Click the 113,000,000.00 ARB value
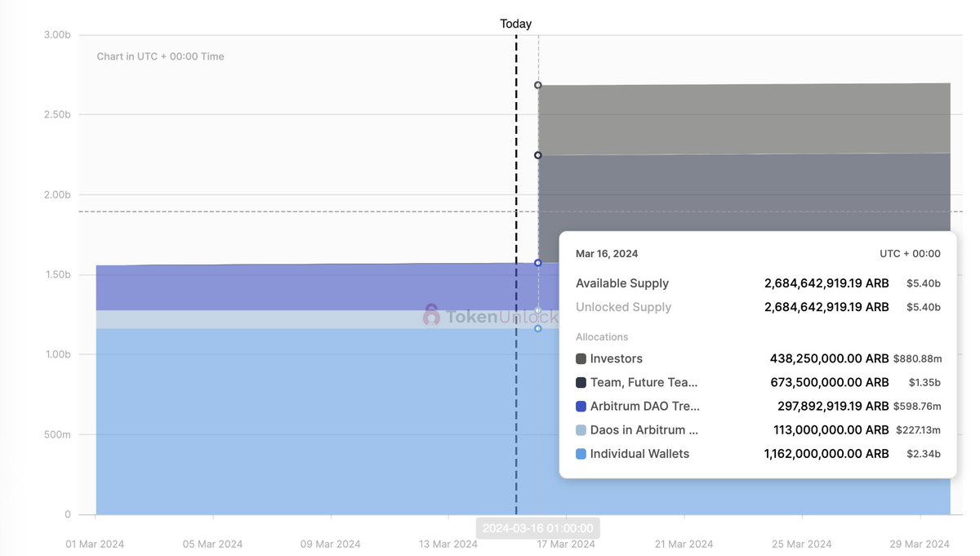The height and width of the screenshot is (556, 980). (831, 429)
